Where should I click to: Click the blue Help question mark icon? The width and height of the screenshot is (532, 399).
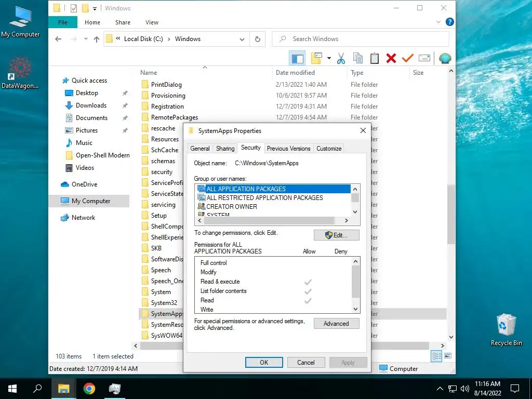pos(449,22)
